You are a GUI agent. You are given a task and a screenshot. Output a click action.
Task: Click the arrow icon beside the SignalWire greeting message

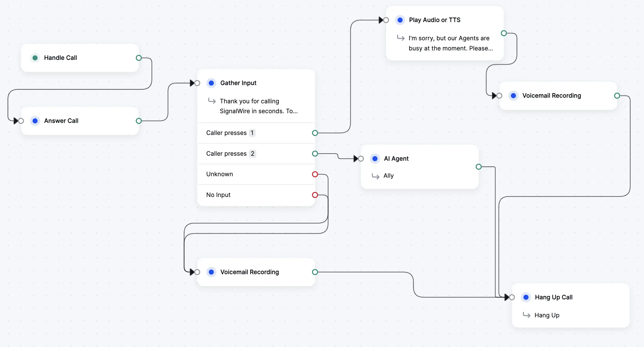click(x=212, y=101)
